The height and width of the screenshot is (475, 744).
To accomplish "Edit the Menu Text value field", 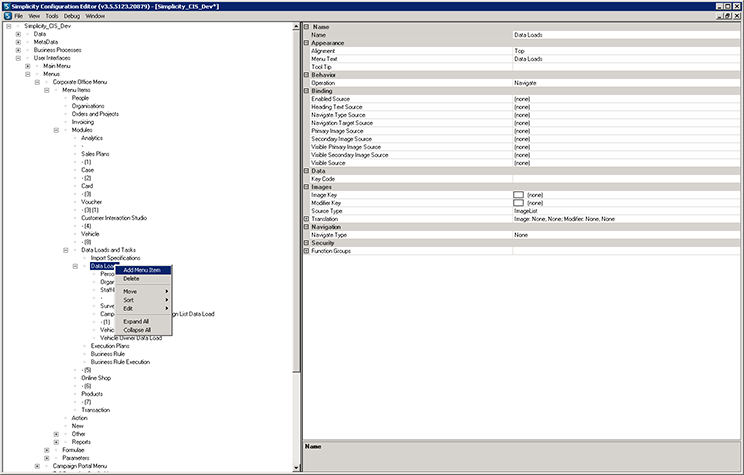I will coord(626,59).
